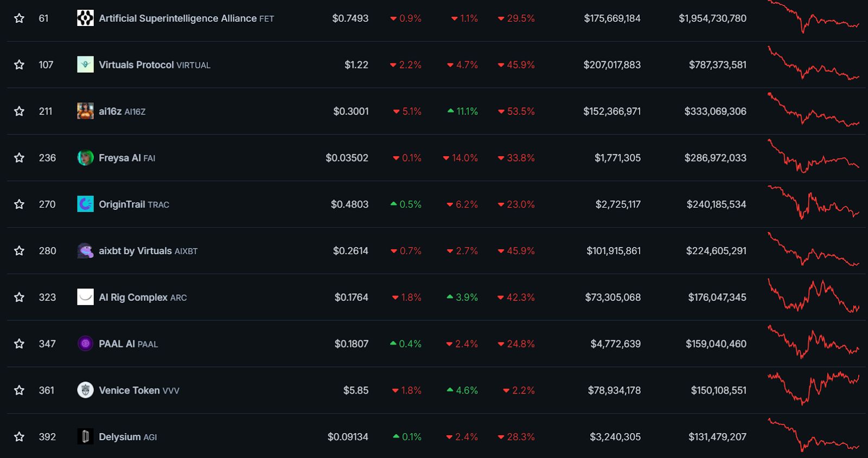Select OriginTrail volume $2,725,117

pyautogui.click(x=618, y=204)
